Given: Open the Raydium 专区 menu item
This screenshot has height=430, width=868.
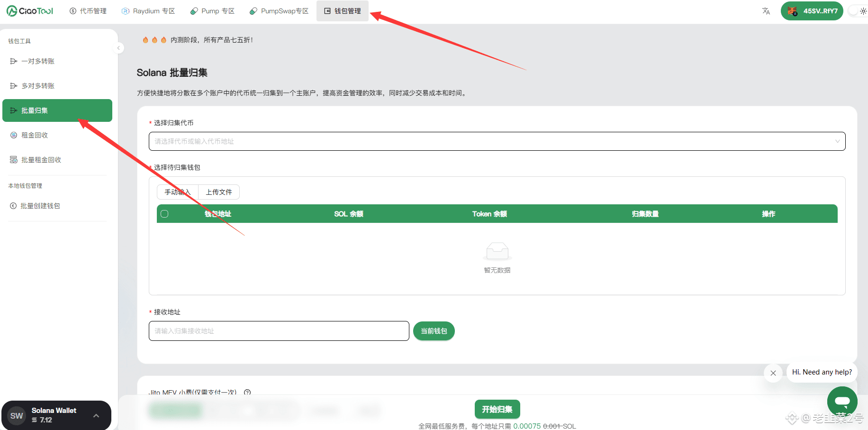Looking at the screenshot, I should point(148,10).
